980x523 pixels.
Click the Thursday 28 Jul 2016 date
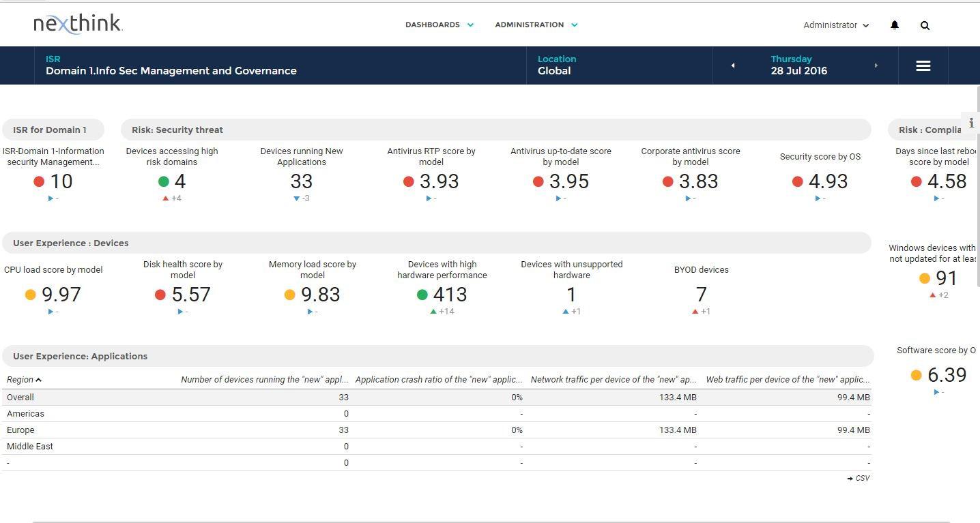pos(798,65)
